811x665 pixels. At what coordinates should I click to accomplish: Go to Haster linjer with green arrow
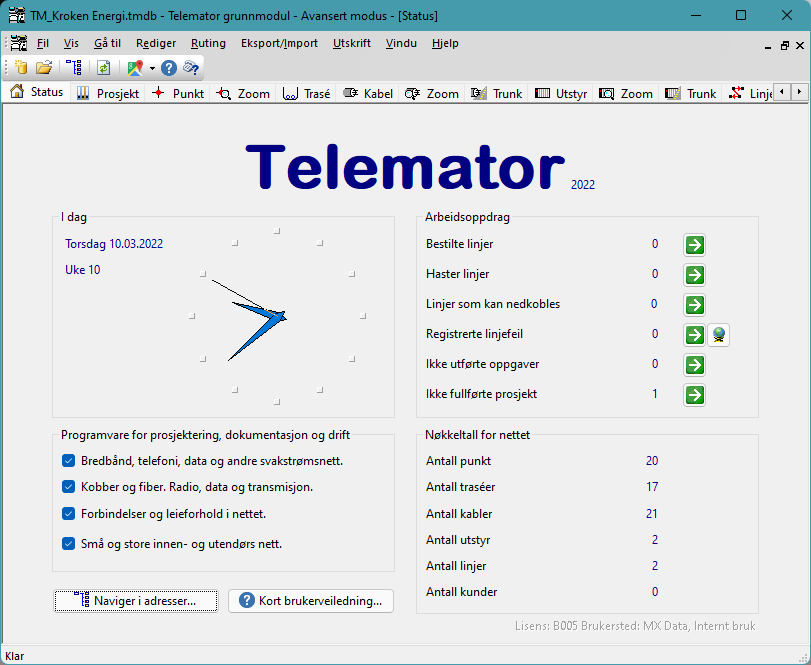(694, 275)
